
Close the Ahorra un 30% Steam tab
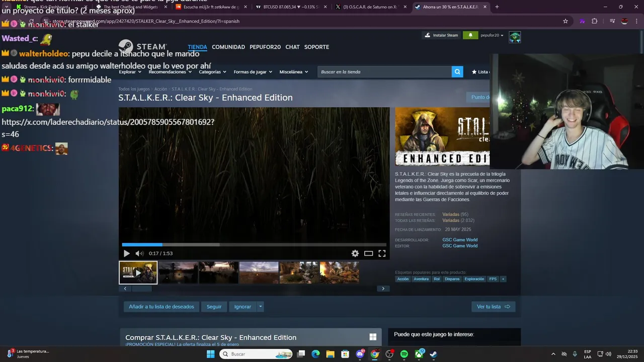click(x=485, y=7)
